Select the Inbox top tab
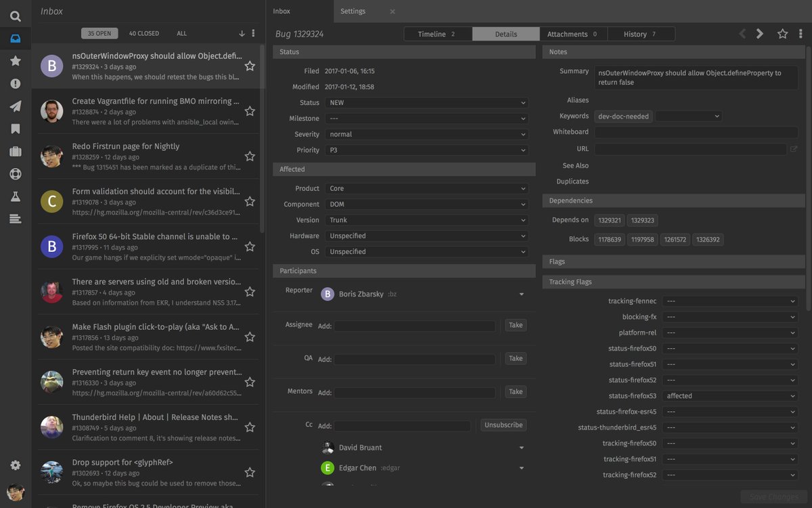This screenshot has height=508, width=812. [x=300, y=12]
